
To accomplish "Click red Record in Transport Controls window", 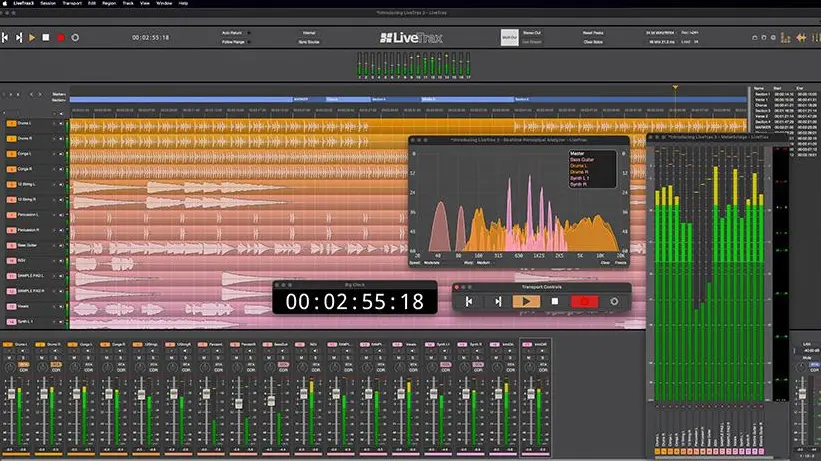I will point(582,301).
